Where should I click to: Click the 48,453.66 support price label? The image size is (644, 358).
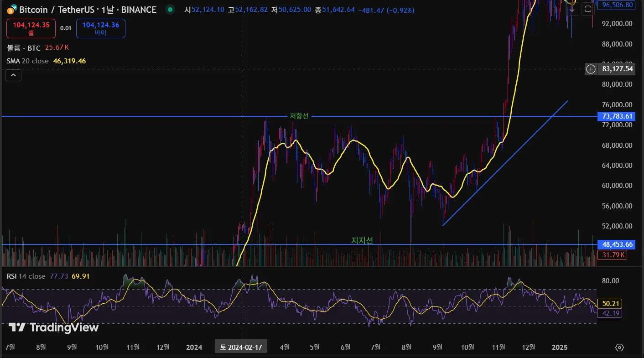[616, 244]
